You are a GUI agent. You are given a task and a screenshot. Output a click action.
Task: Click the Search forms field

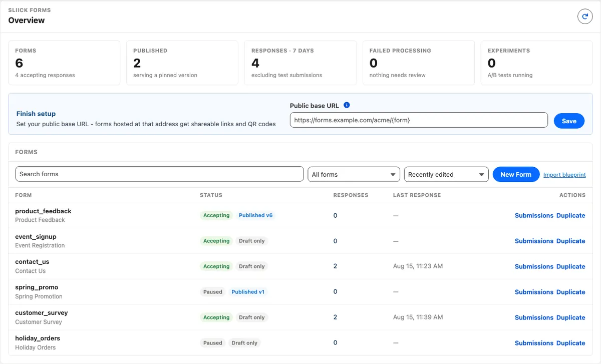click(159, 174)
